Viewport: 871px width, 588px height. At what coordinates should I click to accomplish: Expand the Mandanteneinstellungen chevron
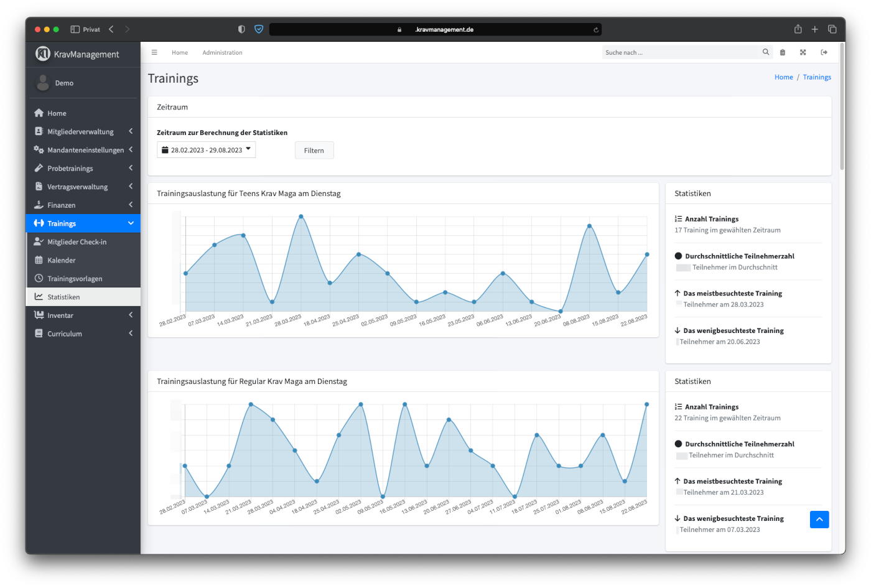coord(131,150)
